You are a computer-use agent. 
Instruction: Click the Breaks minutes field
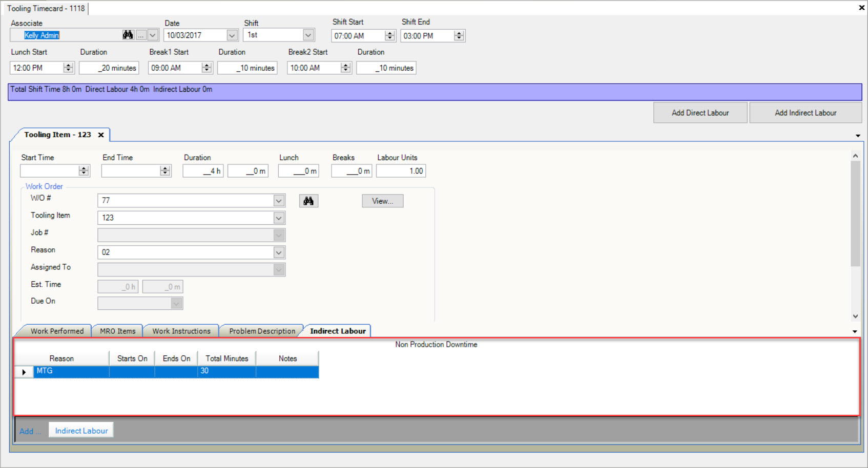coord(352,171)
